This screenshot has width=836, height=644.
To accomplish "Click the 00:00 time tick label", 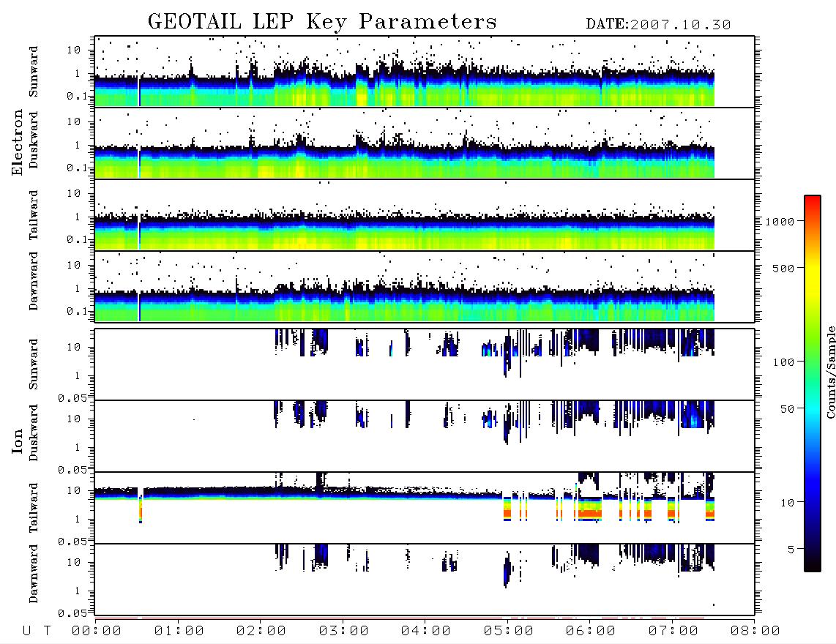I will 97,632.
